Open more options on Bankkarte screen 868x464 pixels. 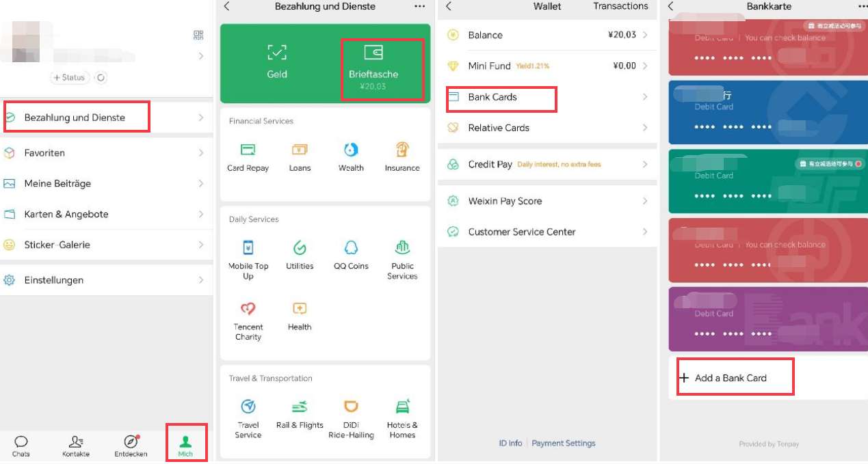click(863, 6)
